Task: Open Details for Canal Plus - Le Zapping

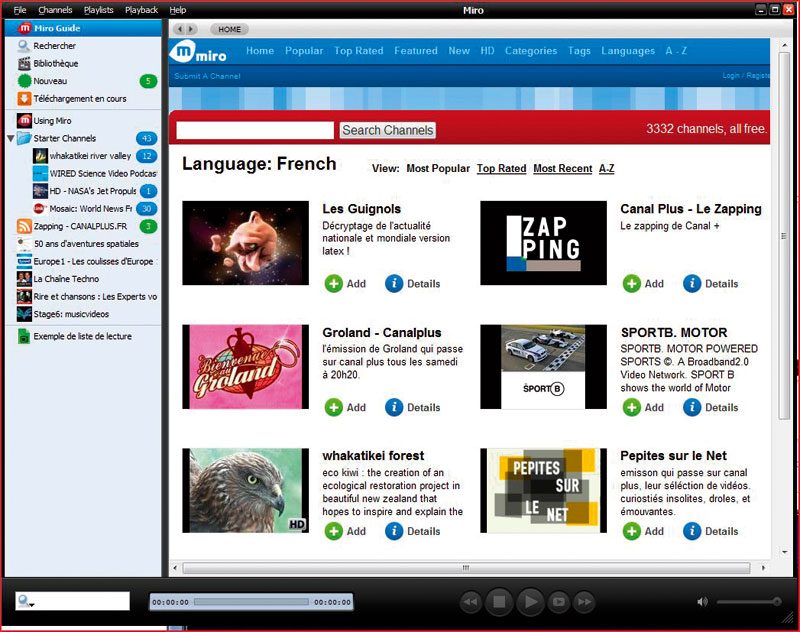Action: (711, 284)
